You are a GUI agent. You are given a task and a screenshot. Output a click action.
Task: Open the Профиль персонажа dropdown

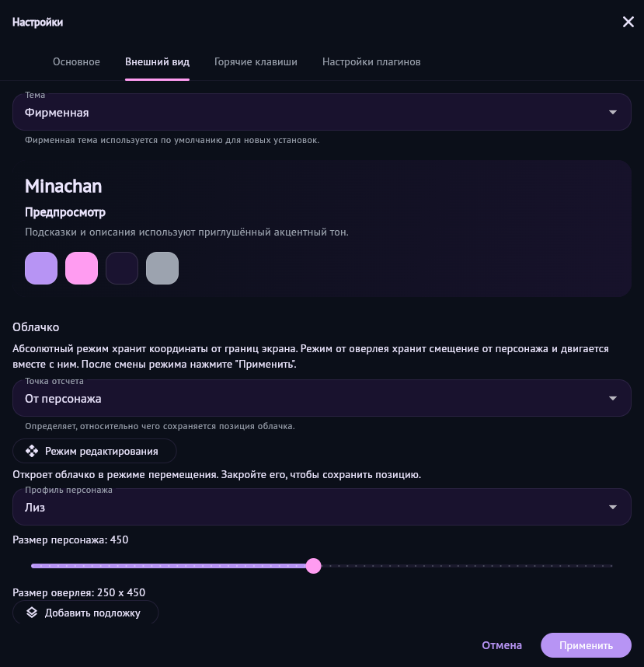(322, 508)
